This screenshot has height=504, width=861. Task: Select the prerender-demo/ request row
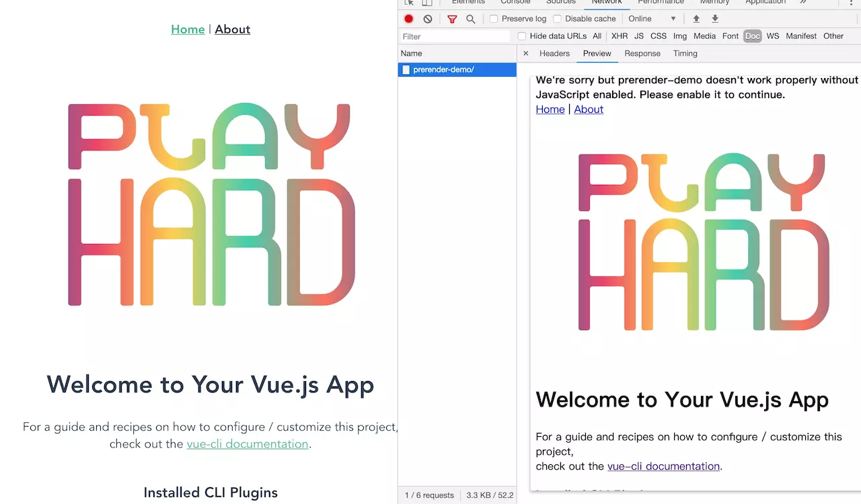457,70
